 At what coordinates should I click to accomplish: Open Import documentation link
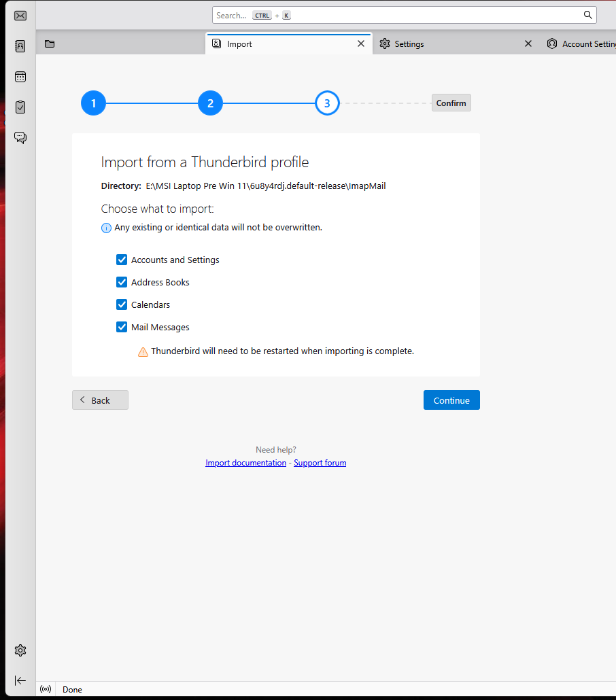[245, 463]
